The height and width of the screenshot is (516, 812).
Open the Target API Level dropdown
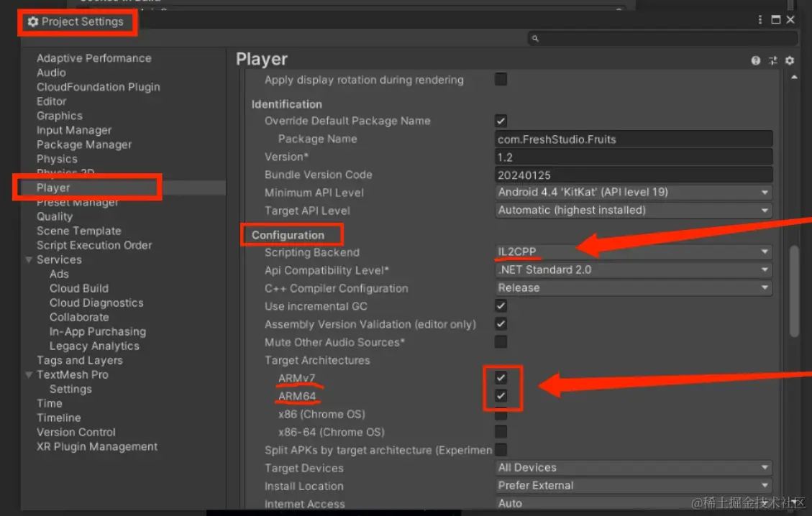tap(634, 211)
